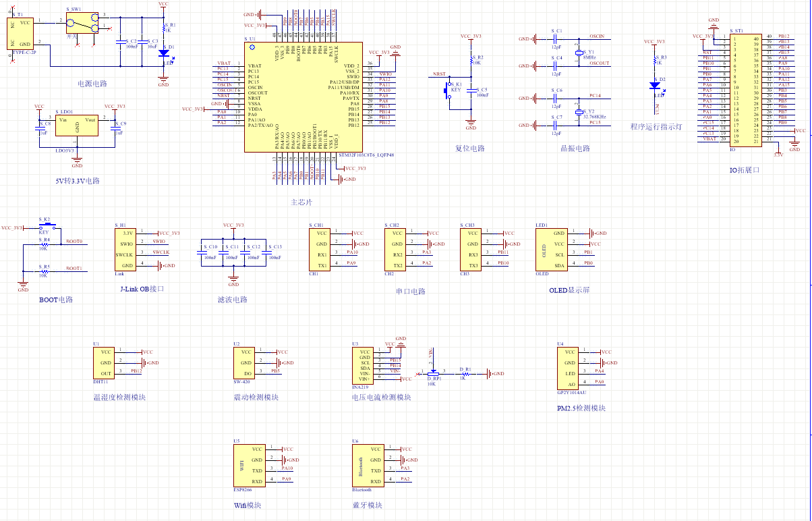Click the Wifi模块 label

point(248,505)
